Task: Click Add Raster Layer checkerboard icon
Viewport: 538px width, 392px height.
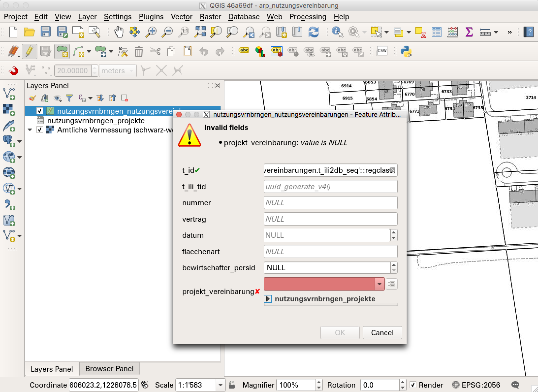Action: pyautogui.click(x=9, y=110)
